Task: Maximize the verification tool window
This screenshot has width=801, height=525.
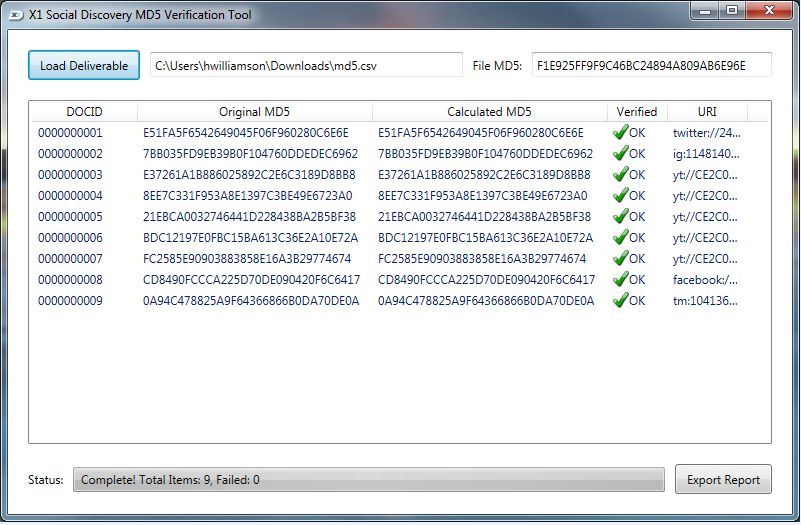Action: click(x=732, y=12)
